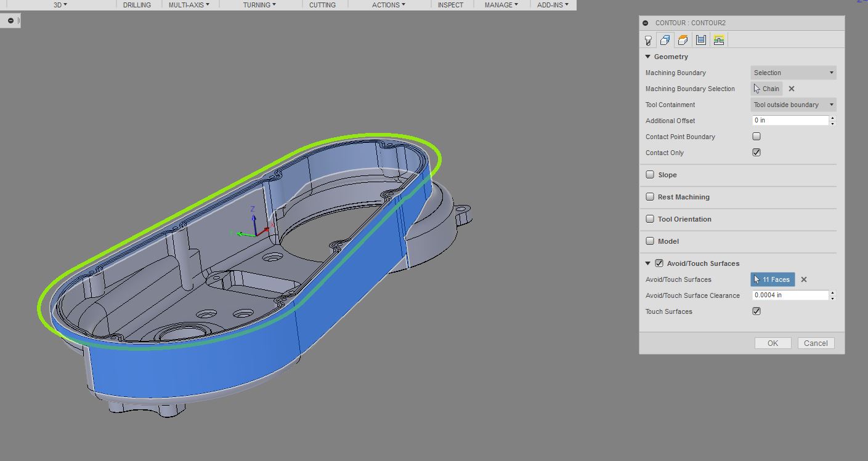The width and height of the screenshot is (868, 461).
Task: Toggle the Avoid/Touch Surfaces section checkbox
Action: tap(658, 263)
